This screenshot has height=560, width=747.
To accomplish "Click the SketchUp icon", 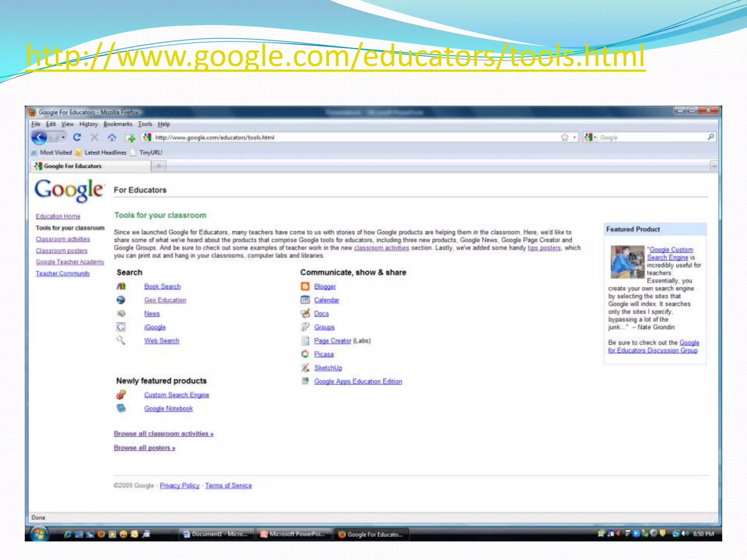I will (x=305, y=367).
